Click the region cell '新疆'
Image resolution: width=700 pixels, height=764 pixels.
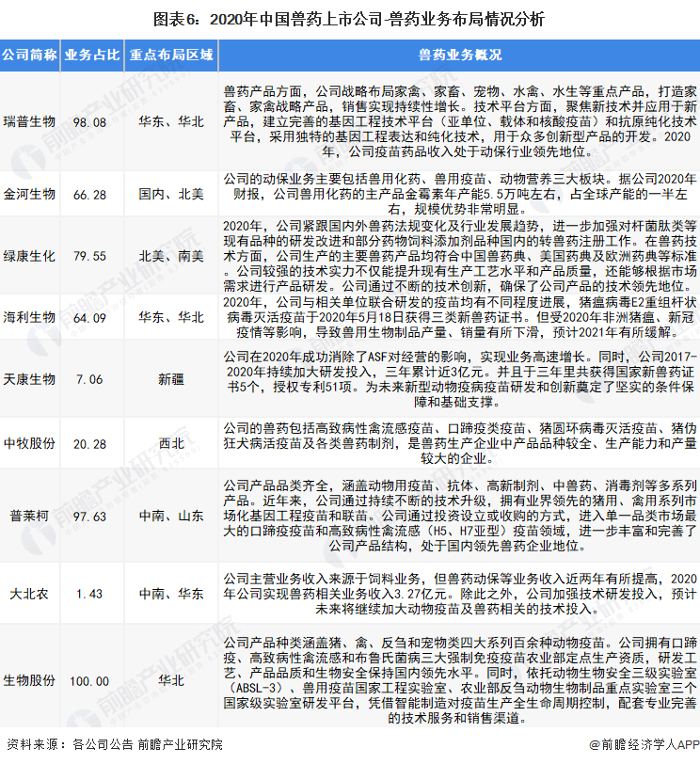click(x=171, y=379)
